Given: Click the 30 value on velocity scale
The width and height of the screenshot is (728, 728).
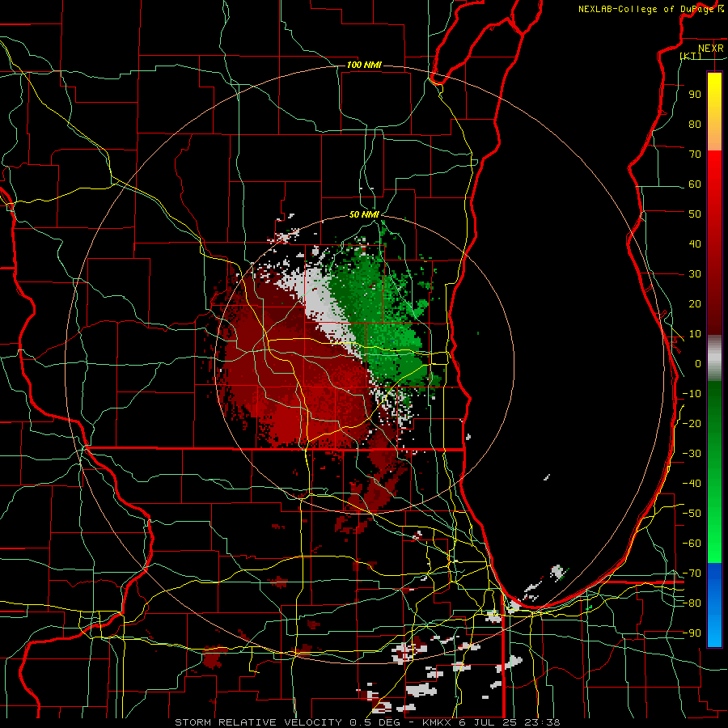Looking at the screenshot, I should coord(695,274).
